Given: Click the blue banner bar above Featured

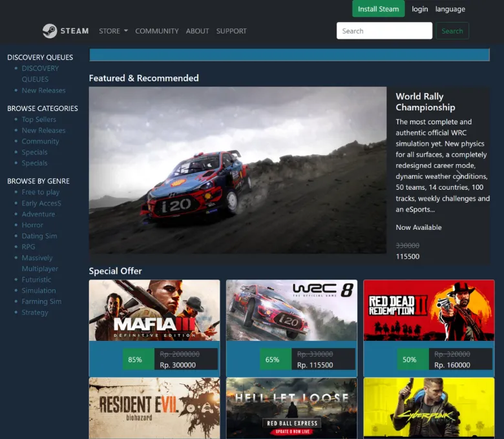Looking at the screenshot, I should tap(289, 55).
